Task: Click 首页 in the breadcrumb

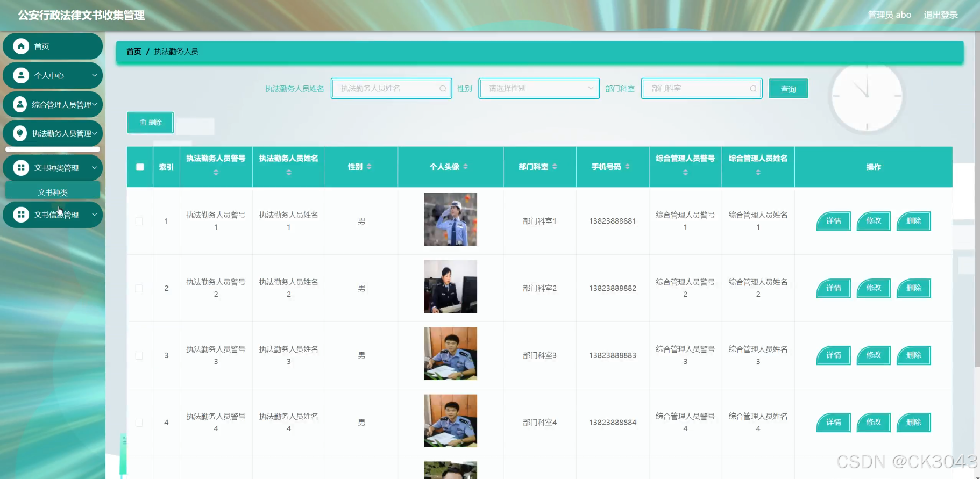Action: pyautogui.click(x=134, y=52)
